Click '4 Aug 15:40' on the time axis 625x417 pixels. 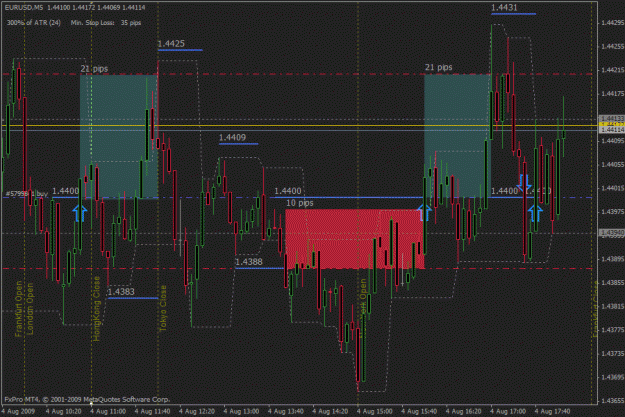point(419,411)
